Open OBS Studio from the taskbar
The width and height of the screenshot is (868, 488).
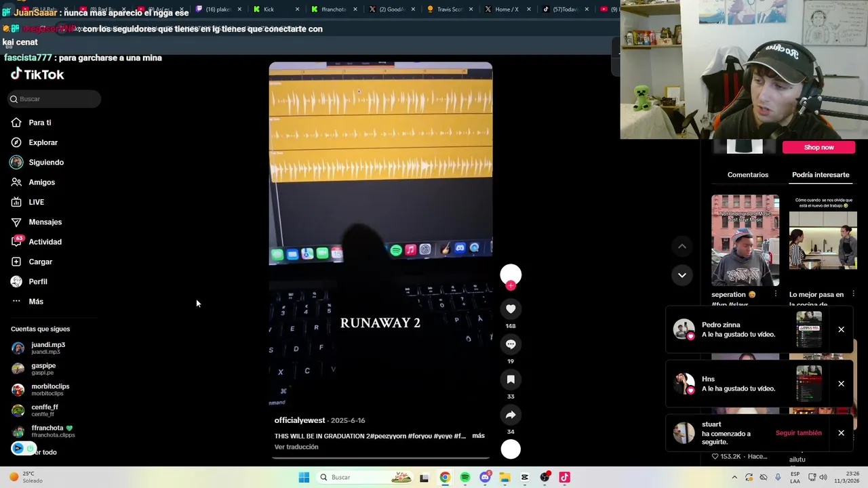545,477
